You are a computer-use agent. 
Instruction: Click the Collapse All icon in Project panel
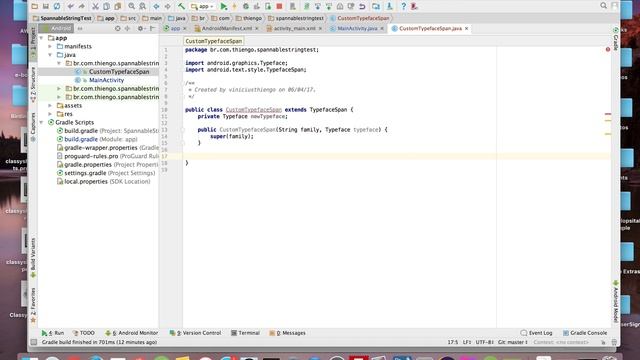pyautogui.click(x=128, y=29)
